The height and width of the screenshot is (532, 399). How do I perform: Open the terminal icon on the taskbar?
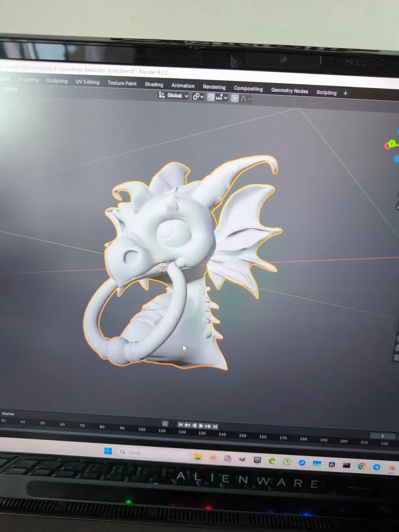346,465
